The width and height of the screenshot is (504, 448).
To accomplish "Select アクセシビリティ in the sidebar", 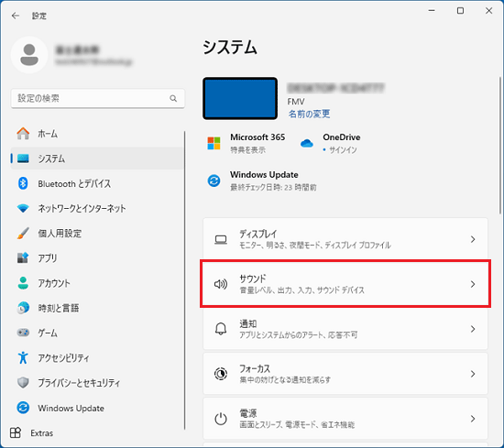I will coord(97,357).
